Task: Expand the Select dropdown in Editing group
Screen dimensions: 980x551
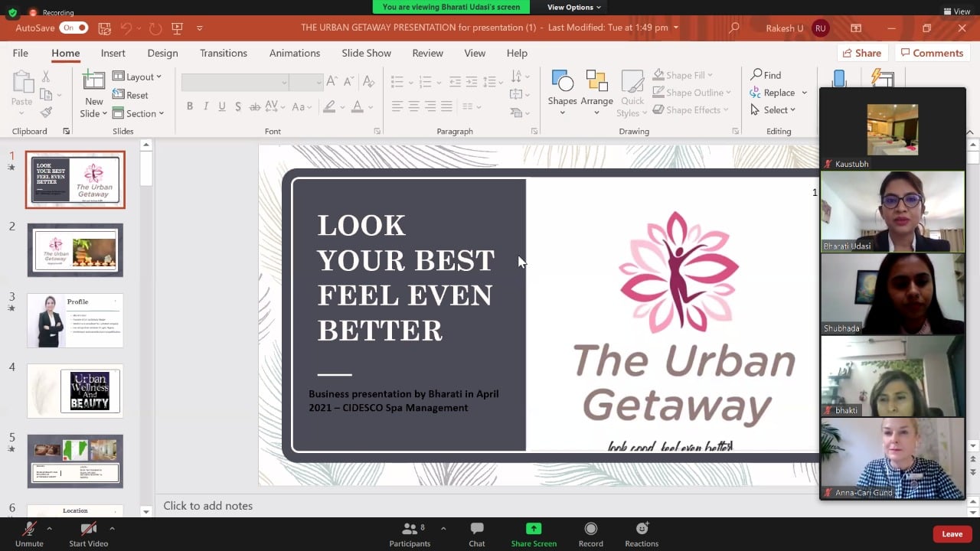Action: (774, 110)
